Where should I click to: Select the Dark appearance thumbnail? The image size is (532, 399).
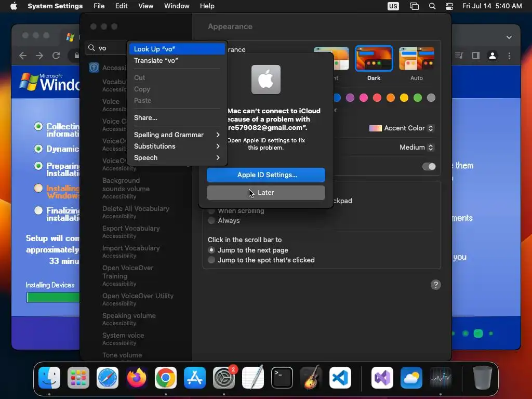pos(374,58)
